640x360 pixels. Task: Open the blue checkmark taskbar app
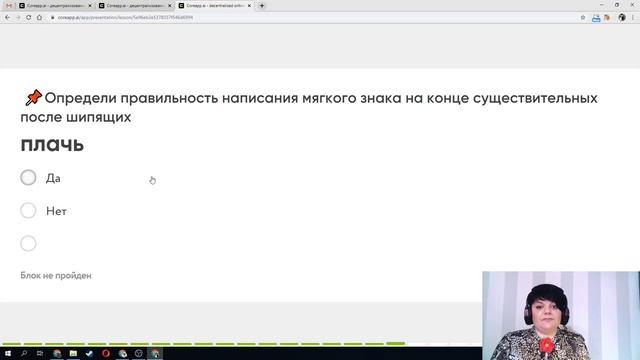pyautogui.click(x=89, y=353)
